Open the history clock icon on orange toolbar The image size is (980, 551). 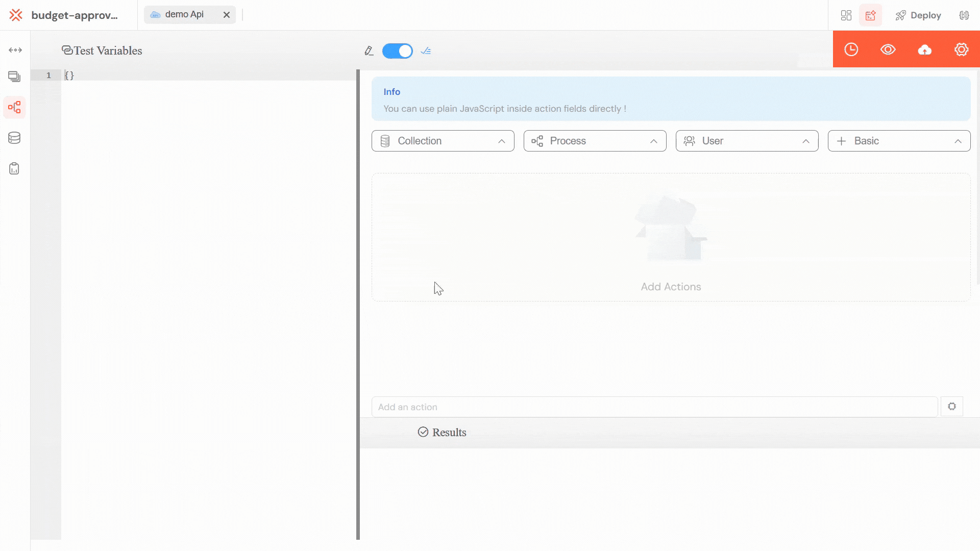(851, 49)
